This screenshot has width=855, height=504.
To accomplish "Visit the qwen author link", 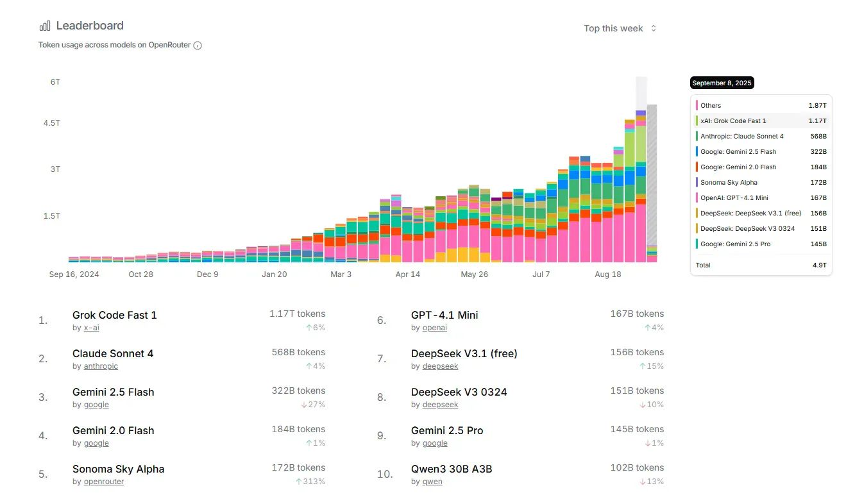I will click(432, 482).
